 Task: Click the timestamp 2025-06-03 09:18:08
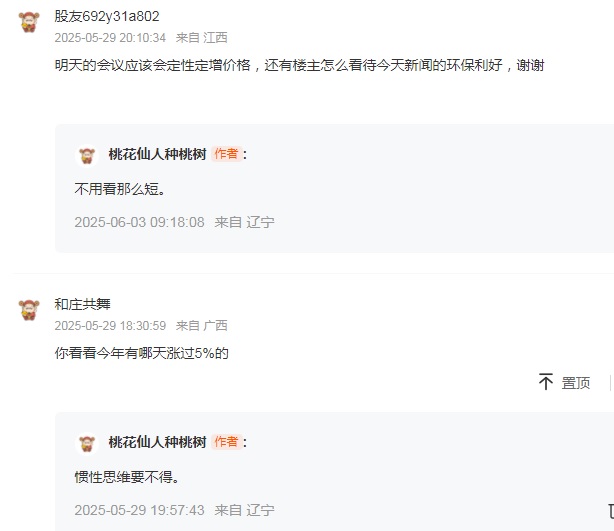pos(139,222)
